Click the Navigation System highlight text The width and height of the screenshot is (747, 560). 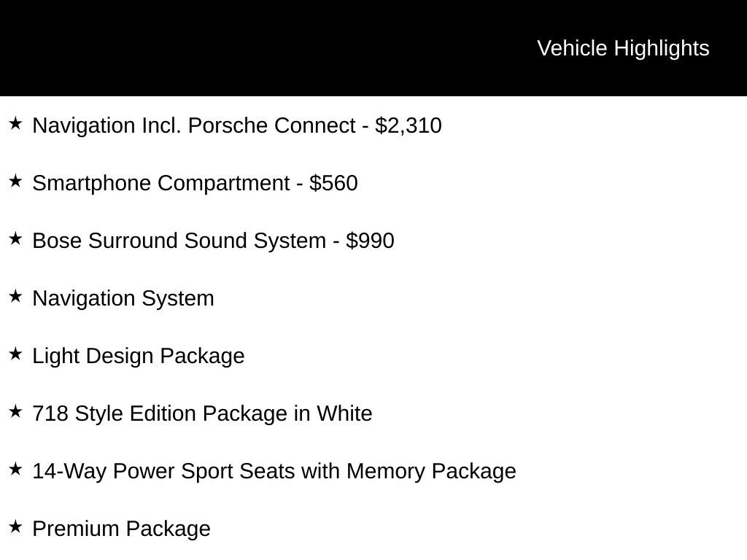(123, 299)
